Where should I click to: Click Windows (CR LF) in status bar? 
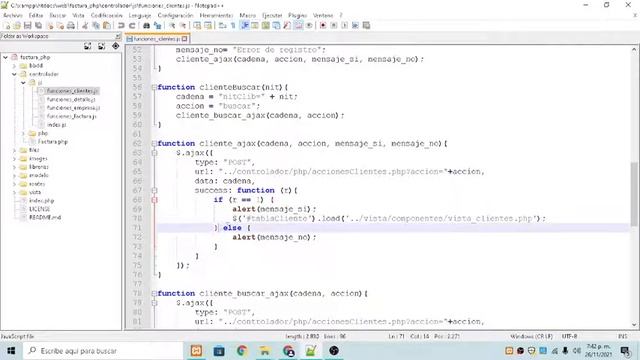(531, 336)
